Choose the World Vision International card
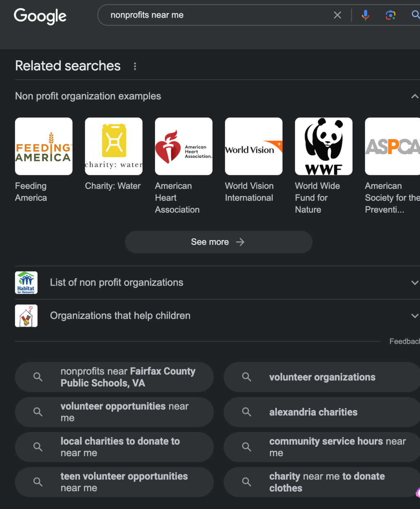 [254, 147]
